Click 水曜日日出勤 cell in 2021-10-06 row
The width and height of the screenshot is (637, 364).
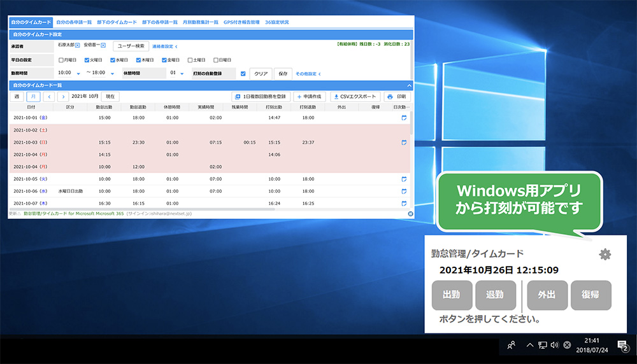[70, 191]
